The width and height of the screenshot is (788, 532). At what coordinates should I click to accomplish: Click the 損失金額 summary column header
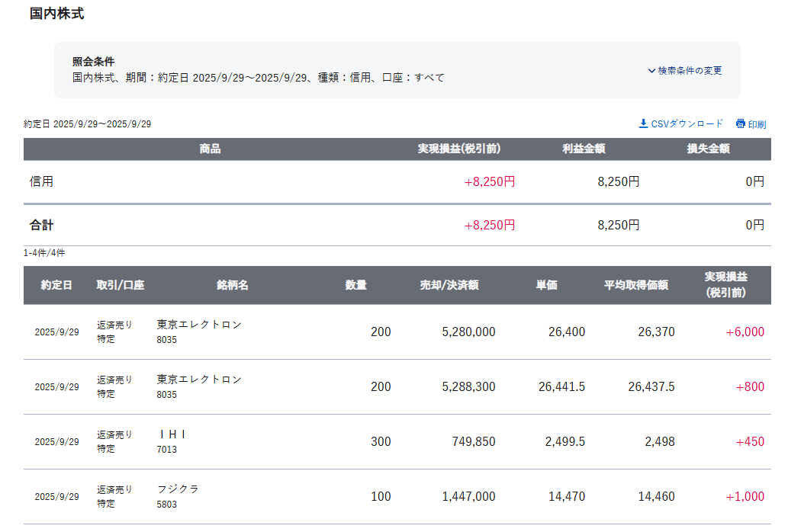click(708, 149)
